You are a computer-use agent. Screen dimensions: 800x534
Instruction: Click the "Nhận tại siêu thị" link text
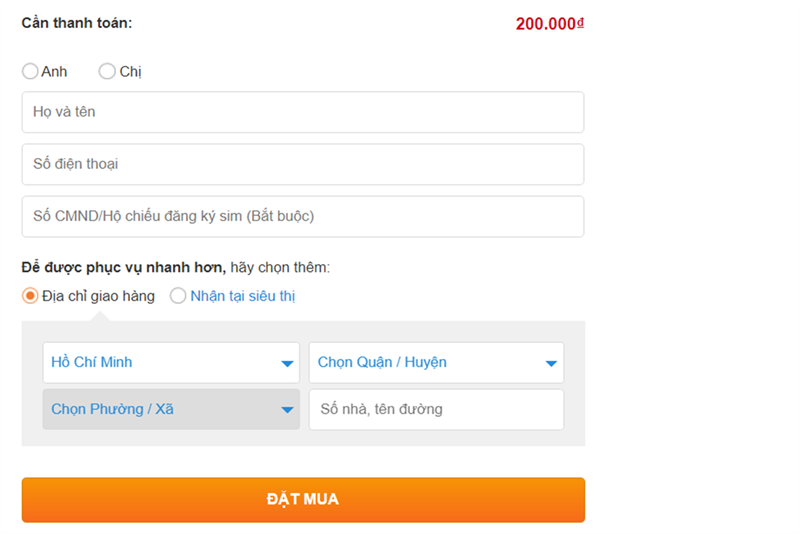243,296
